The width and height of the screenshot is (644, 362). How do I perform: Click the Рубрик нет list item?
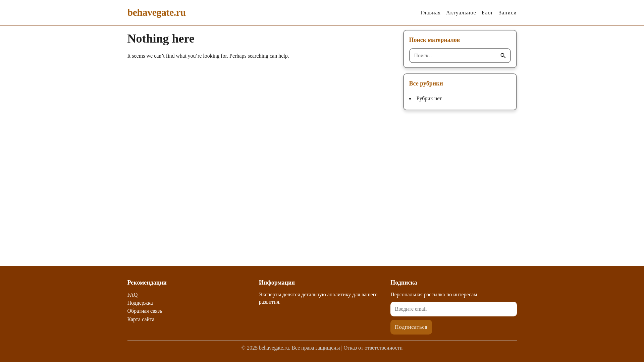pyautogui.click(x=429, y=99)
